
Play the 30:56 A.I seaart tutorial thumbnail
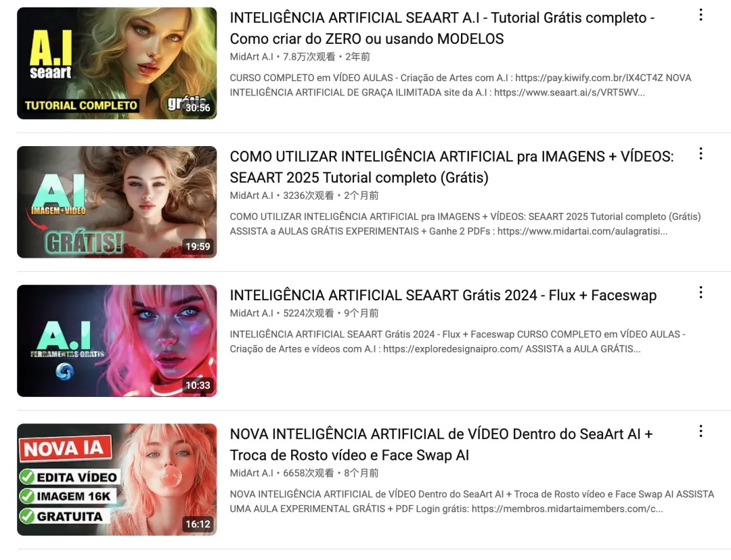tap(117, 64)
